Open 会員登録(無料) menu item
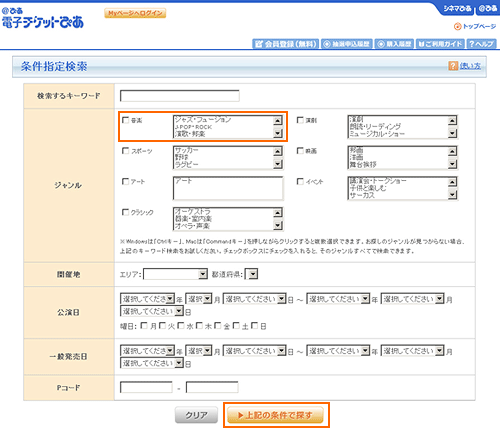The height and width of the screenshot is (428, 500). pyautogui.click(x=286, y=44)
